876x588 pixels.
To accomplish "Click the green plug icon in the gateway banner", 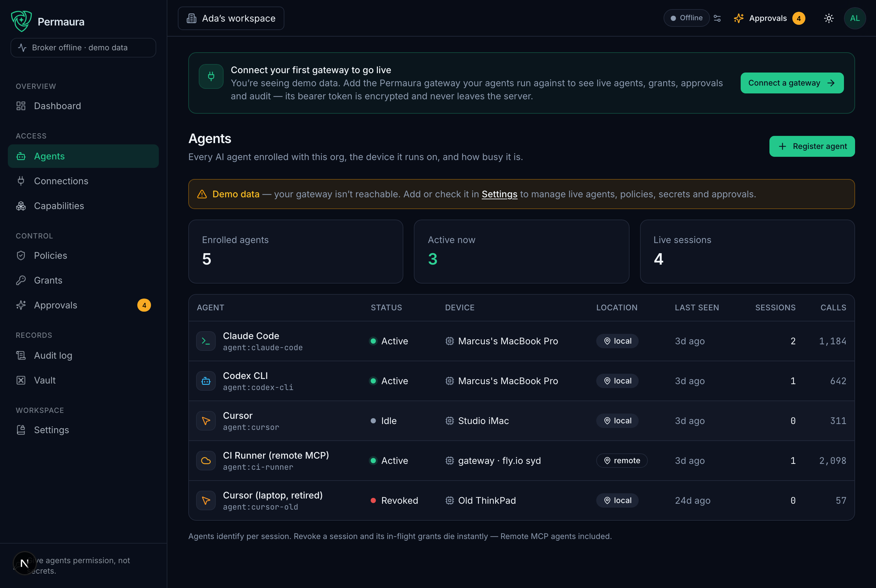I will tap(211, 76).
